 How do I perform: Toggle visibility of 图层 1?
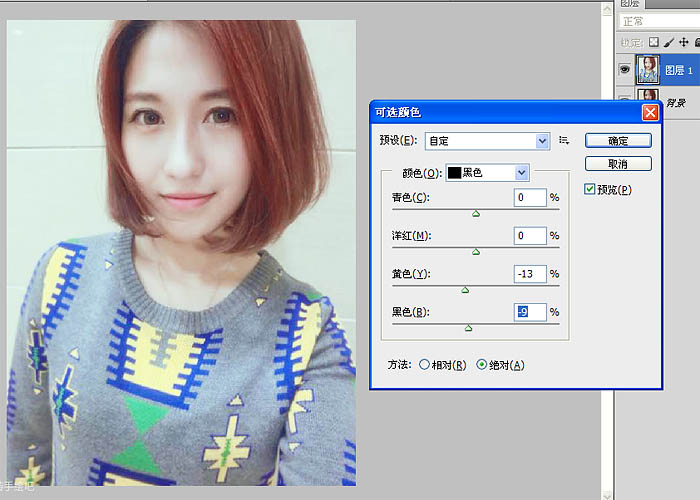(625, 69)
